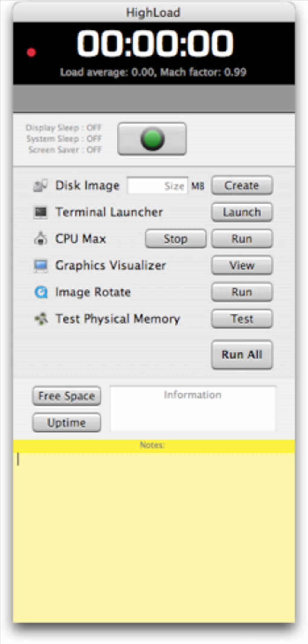Screen dimensions: 308x644
Task: Show system Uptime
Action: 67,423
